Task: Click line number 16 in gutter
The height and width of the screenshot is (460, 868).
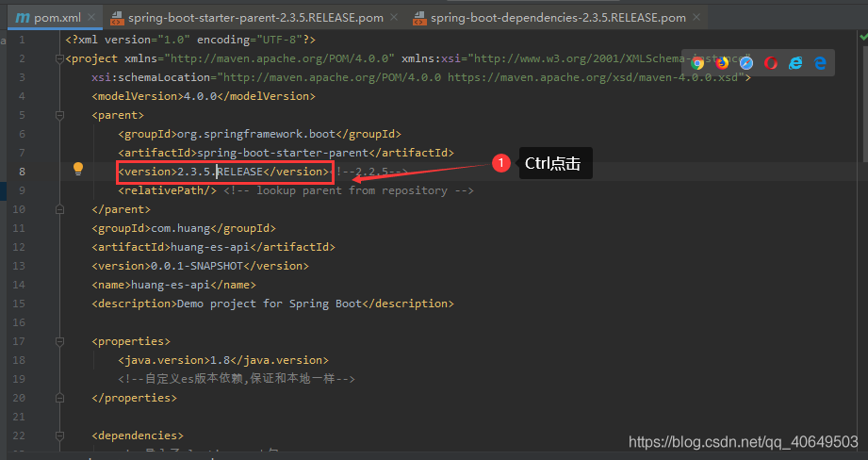Action: (x=19, y=322)
